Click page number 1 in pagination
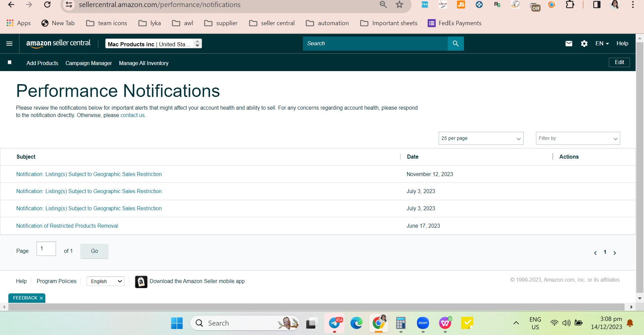 [x=605, y=252]
